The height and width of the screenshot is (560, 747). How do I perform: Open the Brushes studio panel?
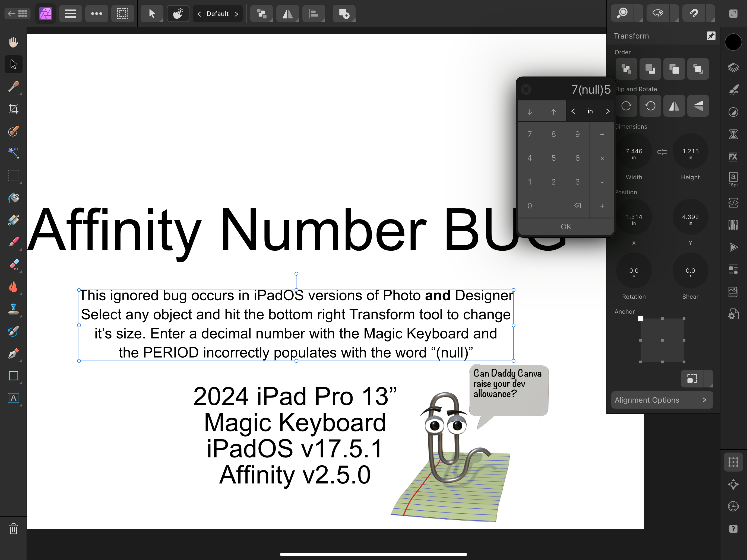pyautogui.click(x=733, y=90)
